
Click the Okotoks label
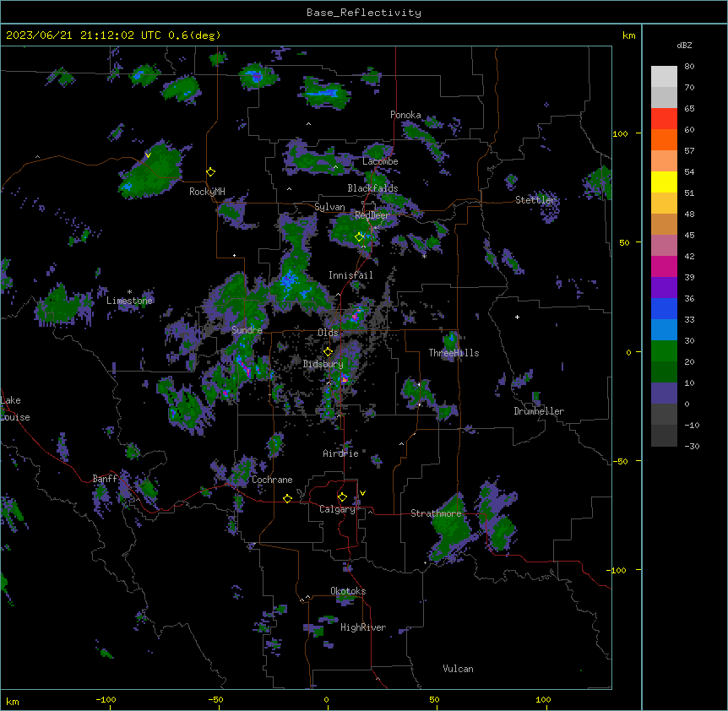coord(348,591)
